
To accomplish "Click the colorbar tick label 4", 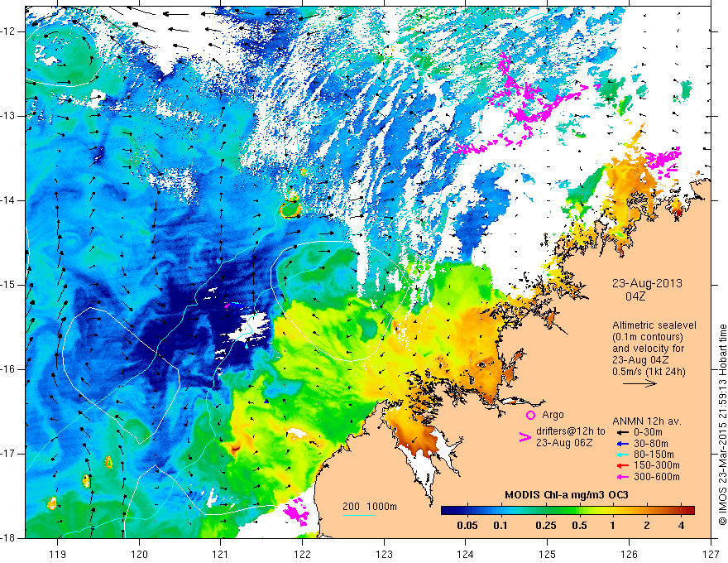I will [x=681, y=526].
